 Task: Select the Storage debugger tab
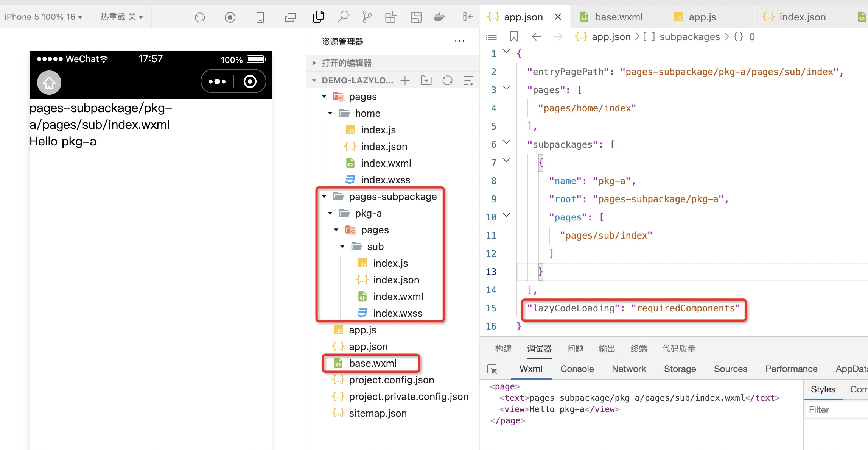click(x=680, y=369)
